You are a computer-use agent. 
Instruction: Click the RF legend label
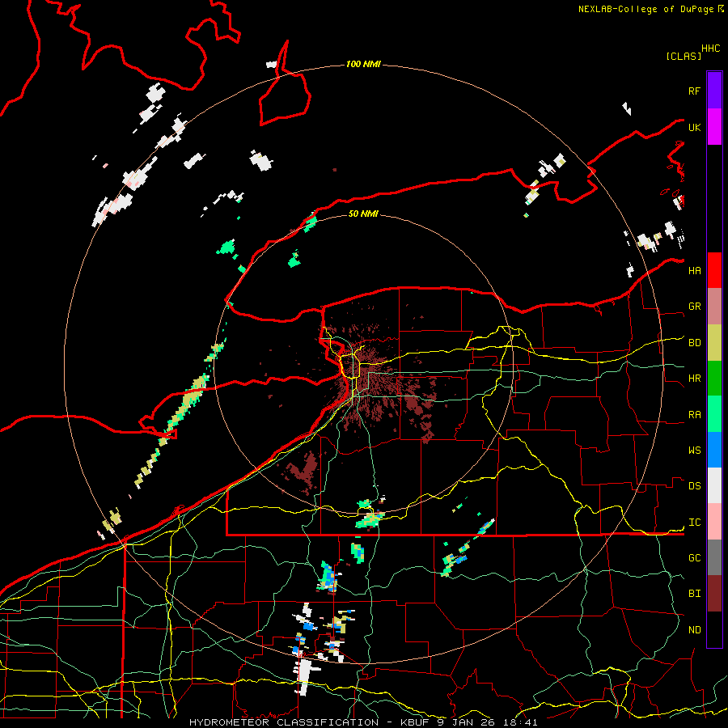pos(695,91)
